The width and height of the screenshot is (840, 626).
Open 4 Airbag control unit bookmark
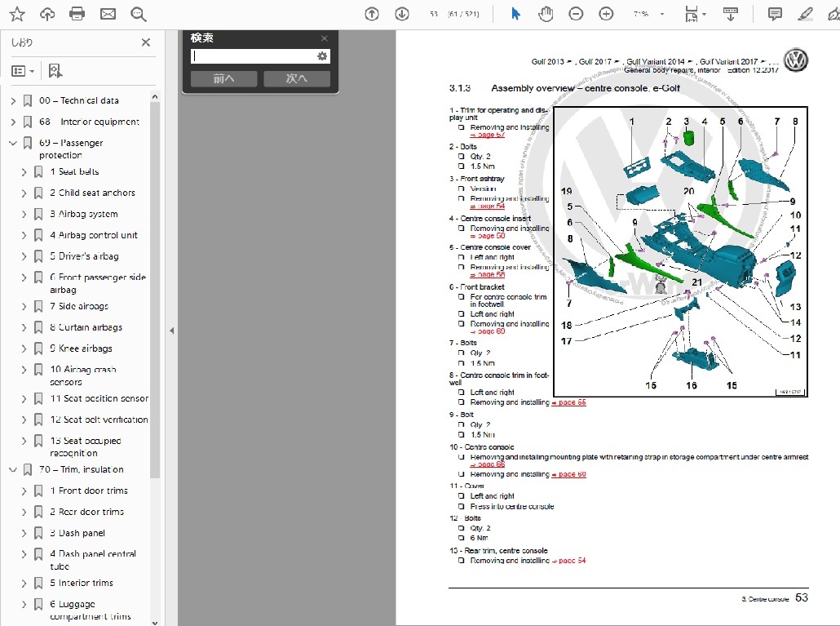click(94, 235)
